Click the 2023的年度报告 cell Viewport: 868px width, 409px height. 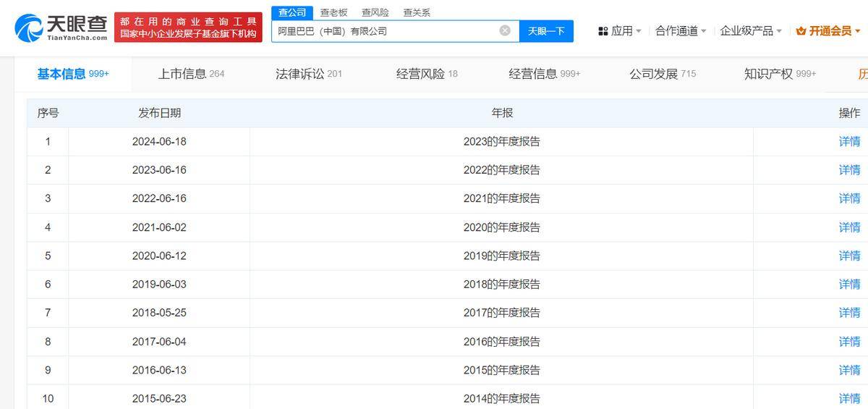click(x=502, y=142)
